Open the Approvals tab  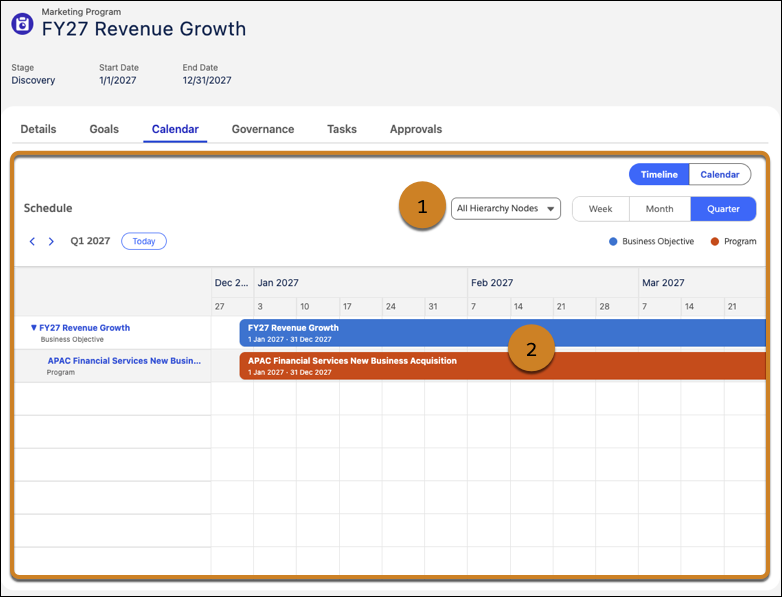tap(416, 129)
